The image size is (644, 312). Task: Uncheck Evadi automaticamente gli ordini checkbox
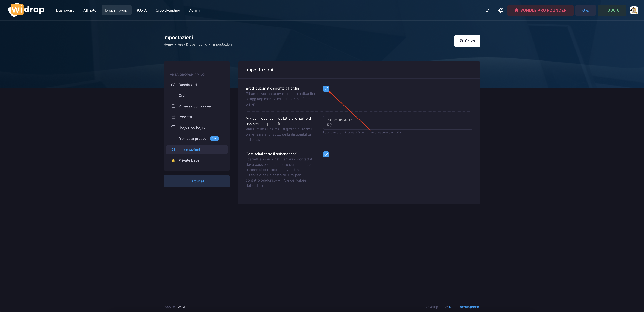[326, 89]
